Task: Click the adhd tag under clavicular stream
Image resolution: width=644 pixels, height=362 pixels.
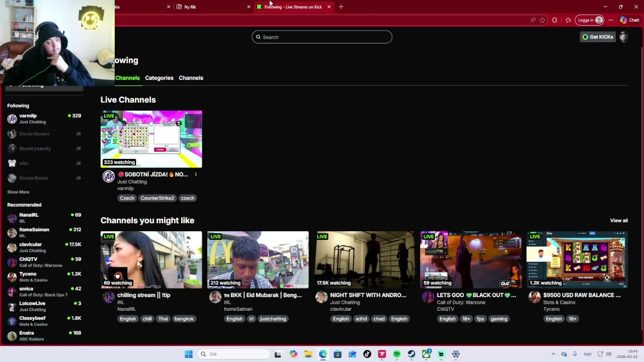Action: pos(361,319)
